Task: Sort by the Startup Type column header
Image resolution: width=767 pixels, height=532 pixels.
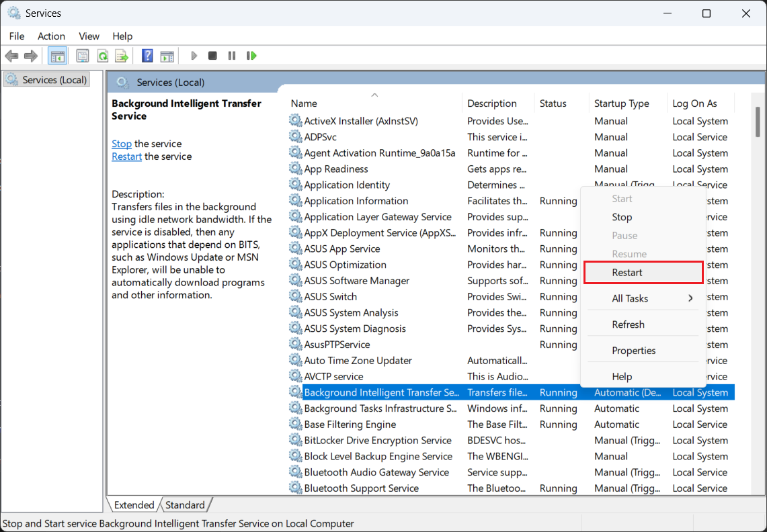Action: coord(622,103)
